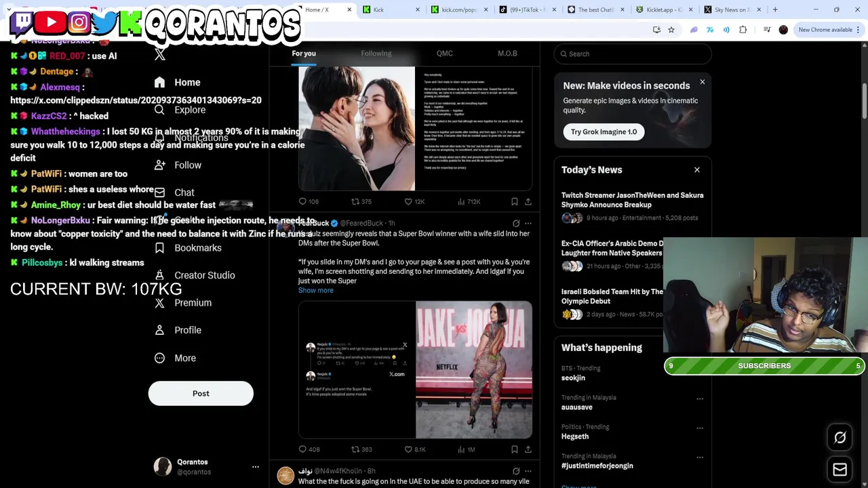Image resolution: width=868 pixels, height=488 pixels.
Task: Open view stats showing 1M
Action: click(x=467, y=449)
